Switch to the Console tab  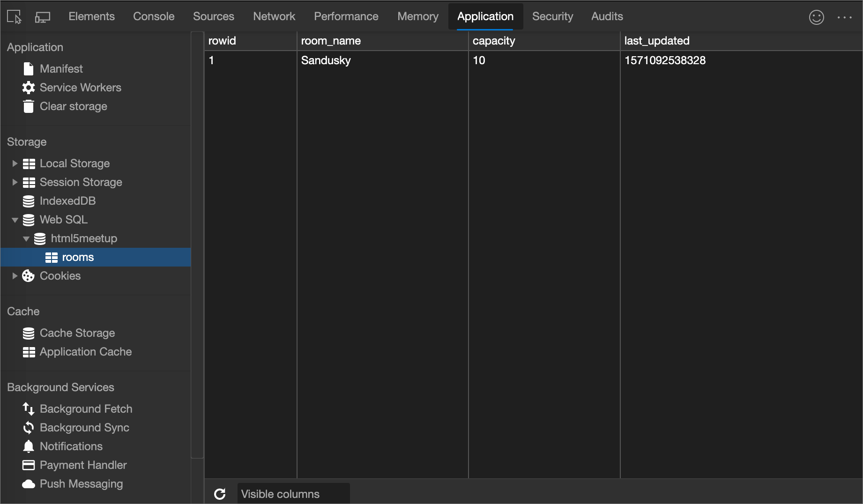click(154, 16)
